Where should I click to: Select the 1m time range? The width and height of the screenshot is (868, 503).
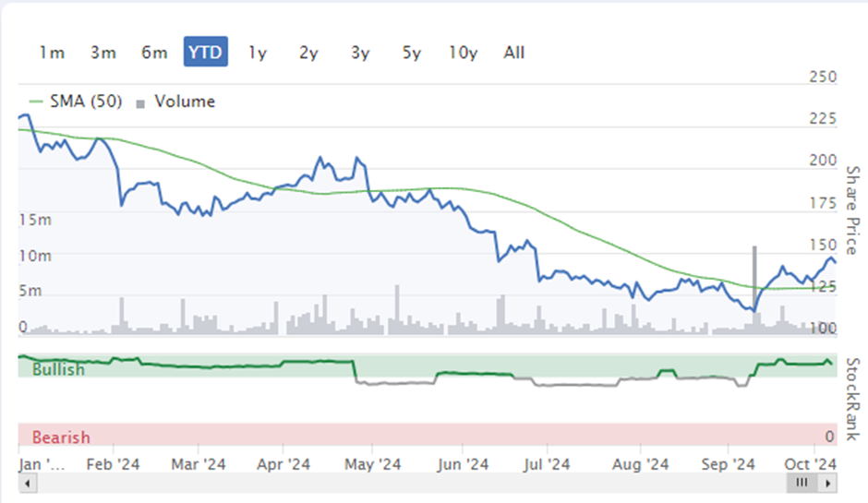click(52, 53)
